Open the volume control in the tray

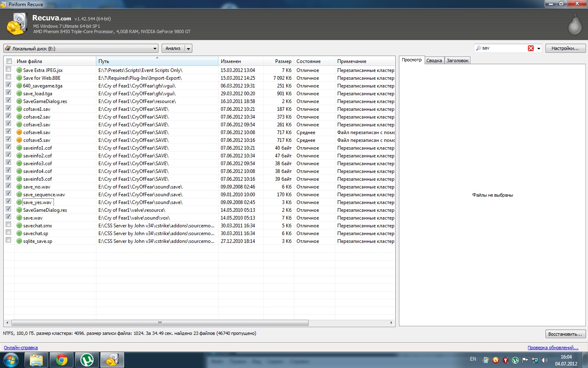click(545, 360)
